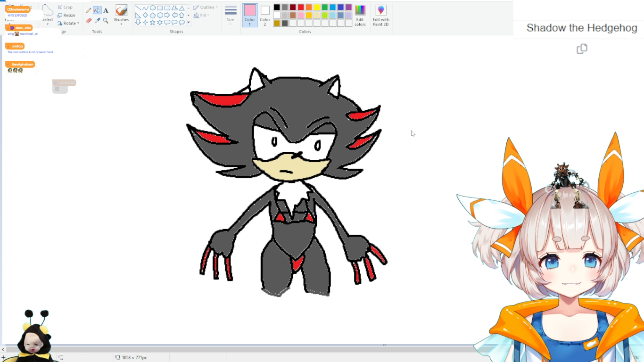Pick the purple color swatch
Screen dimensions: 644x362
pos(349,7)
